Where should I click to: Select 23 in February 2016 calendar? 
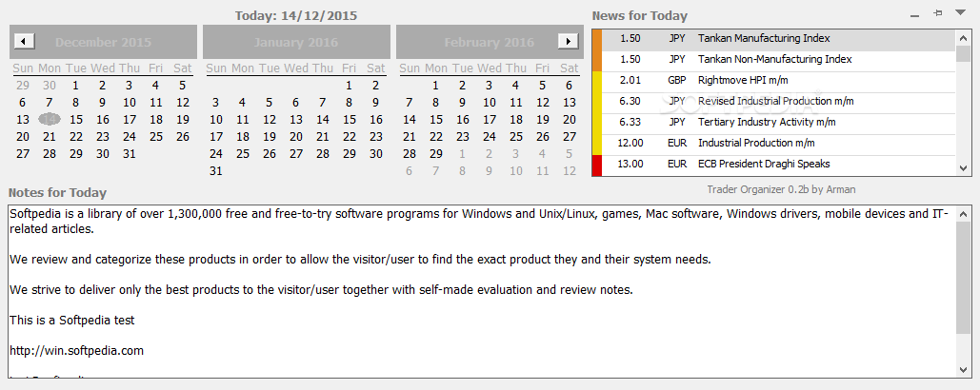coord(463,137)
